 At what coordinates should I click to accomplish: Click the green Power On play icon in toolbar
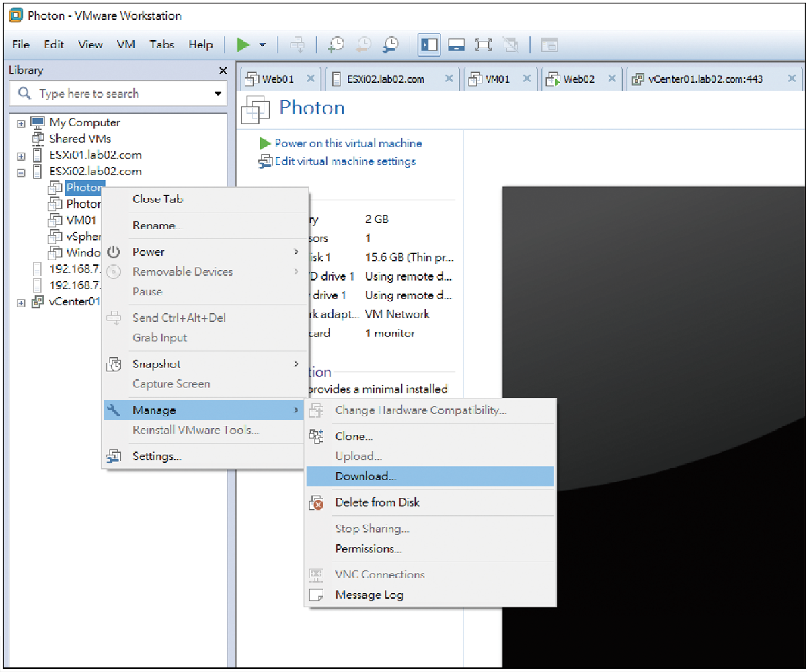(243, 45)
